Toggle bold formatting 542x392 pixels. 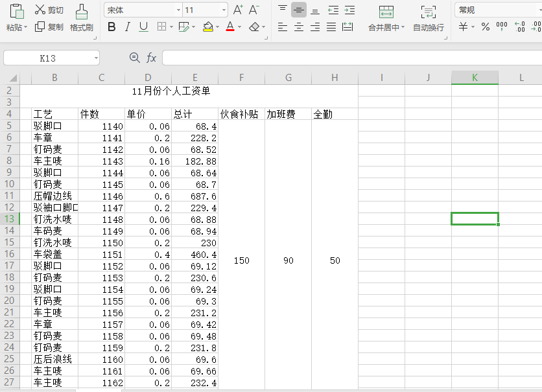[112, 27]
